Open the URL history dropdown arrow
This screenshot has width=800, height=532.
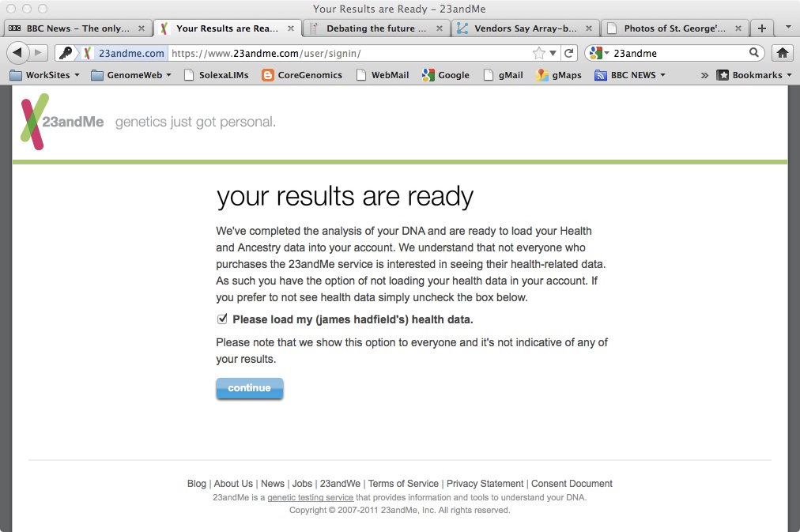click(x=553, y=53)
